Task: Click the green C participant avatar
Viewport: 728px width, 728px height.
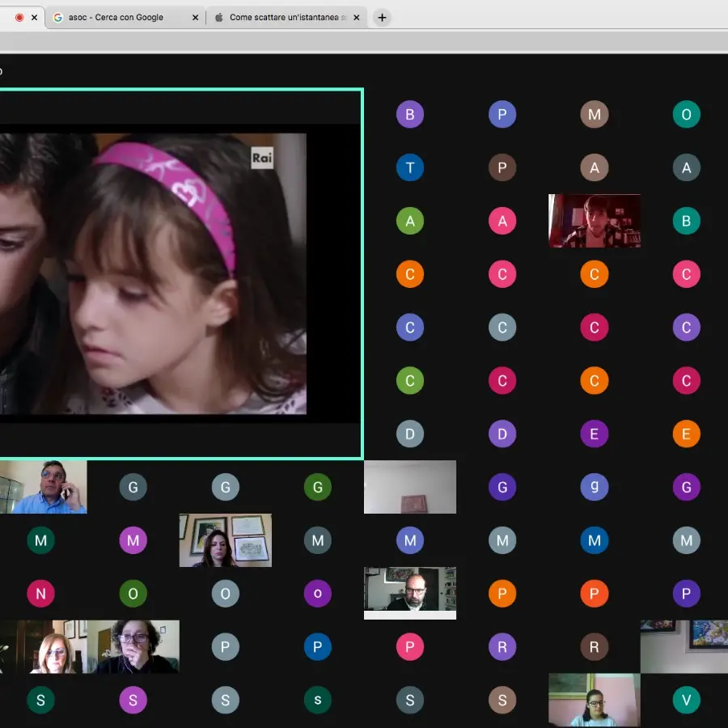Action: 409,380
